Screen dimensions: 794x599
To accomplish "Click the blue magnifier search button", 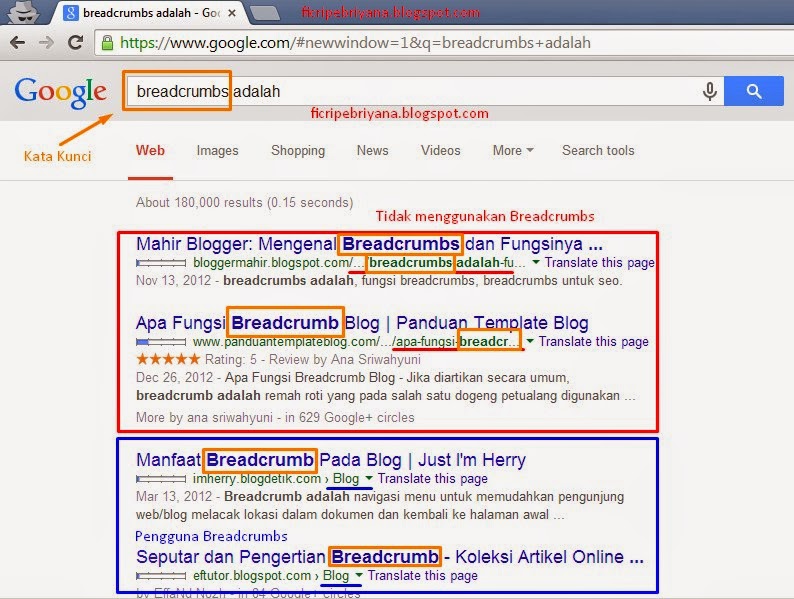I will [753, 91].
